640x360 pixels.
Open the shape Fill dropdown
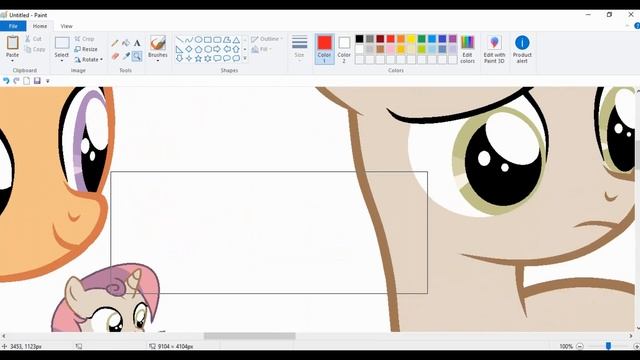[x=262, y=49]
